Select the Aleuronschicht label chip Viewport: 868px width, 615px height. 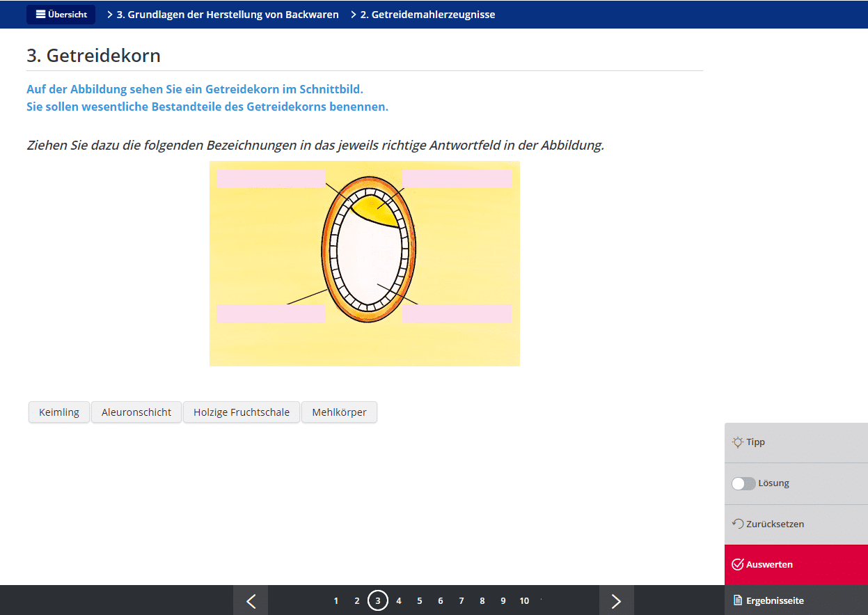[136, 412]
